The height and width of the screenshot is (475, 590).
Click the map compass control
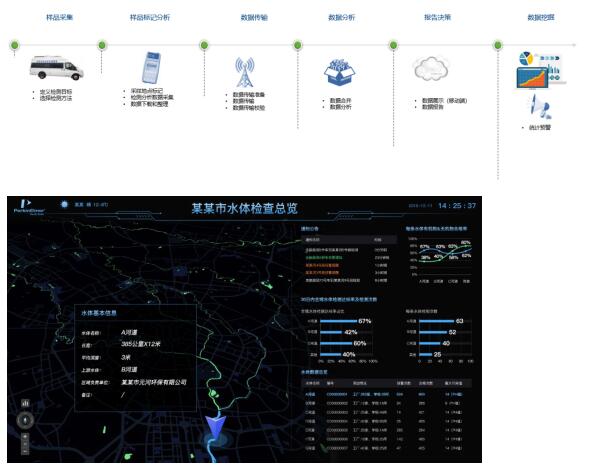point(25,420)
